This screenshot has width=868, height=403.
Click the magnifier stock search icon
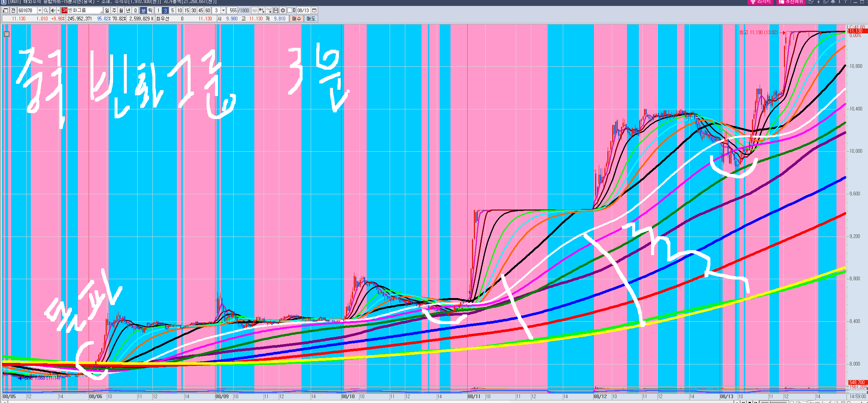point(46,10)
